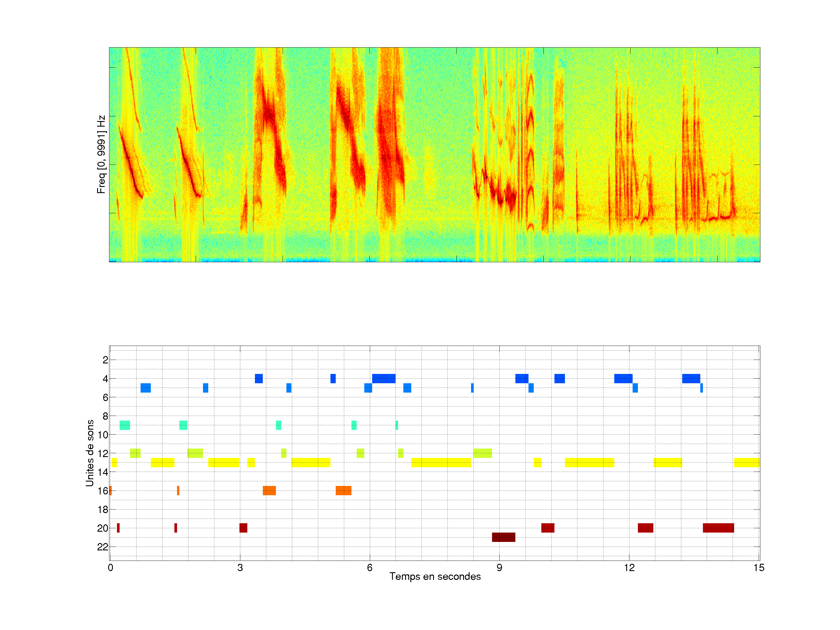This screenshot has height=630, width=840.
Task: Select the last yellow-green block on row 12
Action: (x=483, y=453)
